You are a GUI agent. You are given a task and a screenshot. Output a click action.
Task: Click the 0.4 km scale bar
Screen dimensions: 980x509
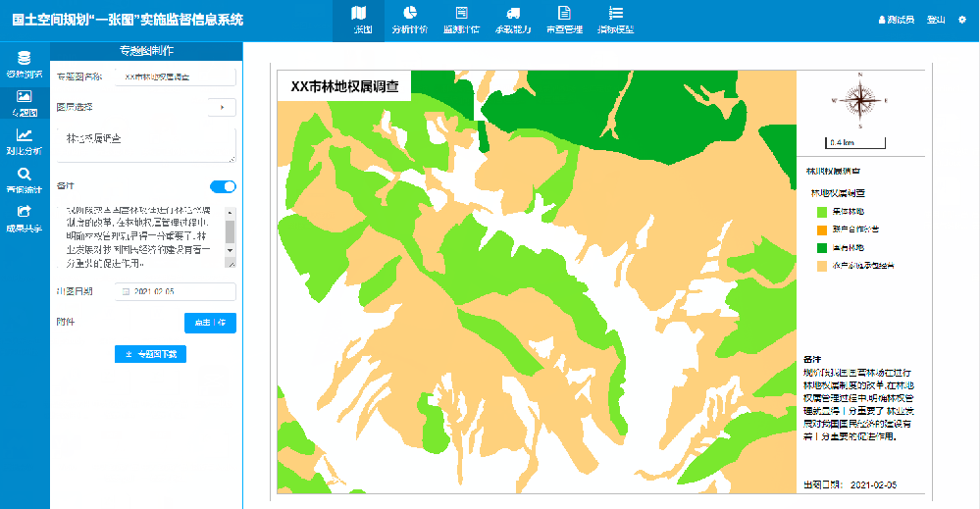tap(855, 143)
